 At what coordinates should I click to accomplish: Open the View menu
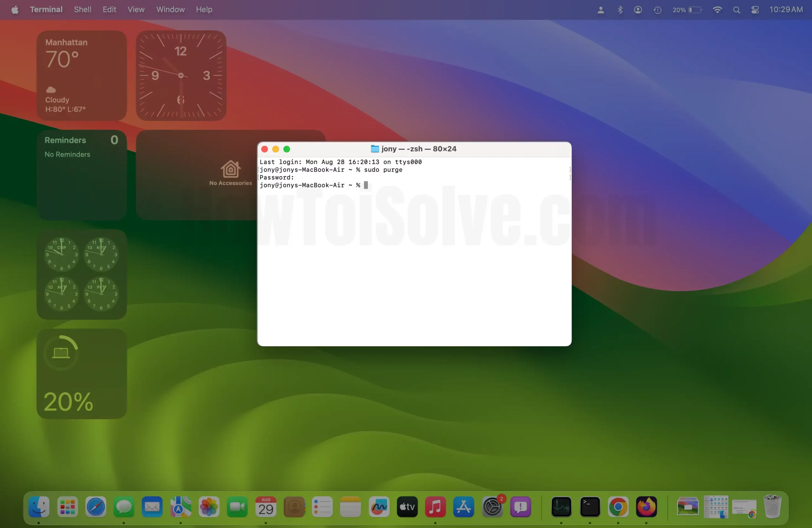[x=136, y=10]
